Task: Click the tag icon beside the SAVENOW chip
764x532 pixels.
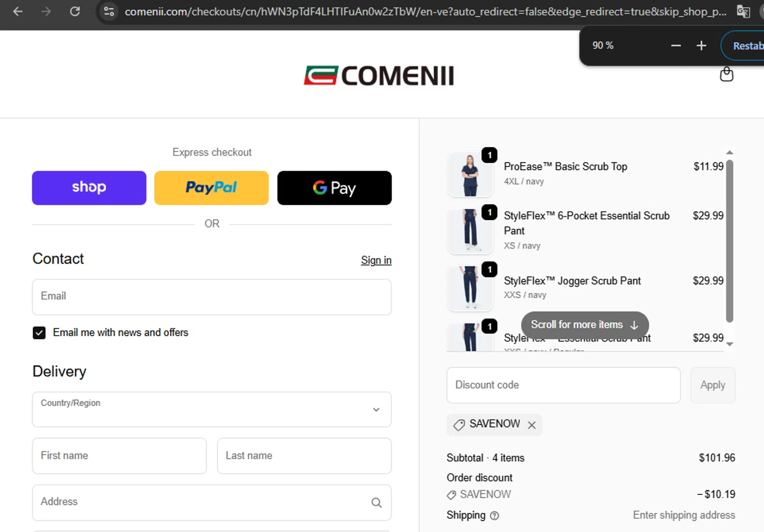Action: (x=459, y=425)
